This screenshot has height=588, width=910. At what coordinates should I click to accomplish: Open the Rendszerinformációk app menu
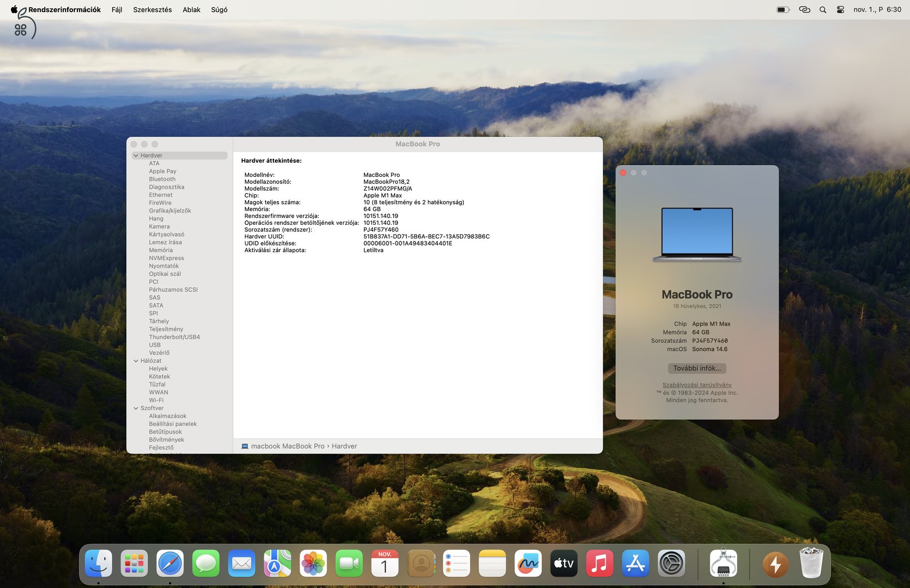[x=65, y=10]
